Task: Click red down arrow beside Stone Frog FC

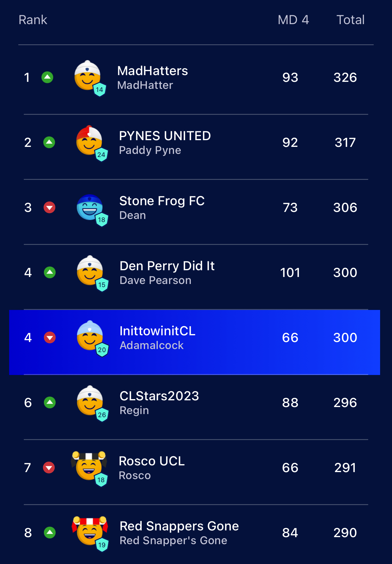Action: (x=49, y=207)
